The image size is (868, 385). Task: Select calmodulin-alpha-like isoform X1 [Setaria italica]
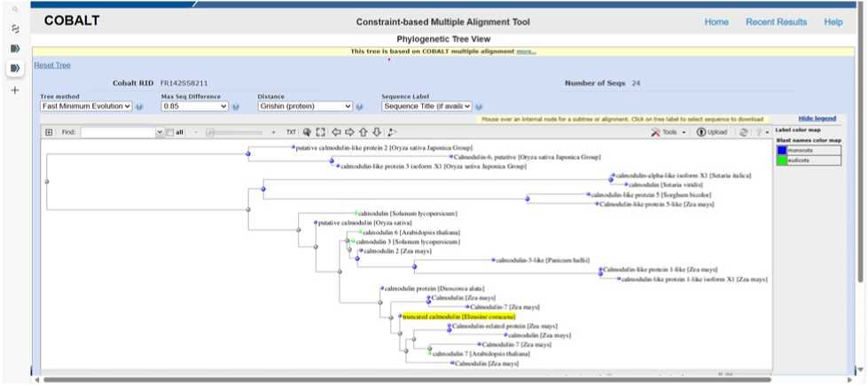683,176
